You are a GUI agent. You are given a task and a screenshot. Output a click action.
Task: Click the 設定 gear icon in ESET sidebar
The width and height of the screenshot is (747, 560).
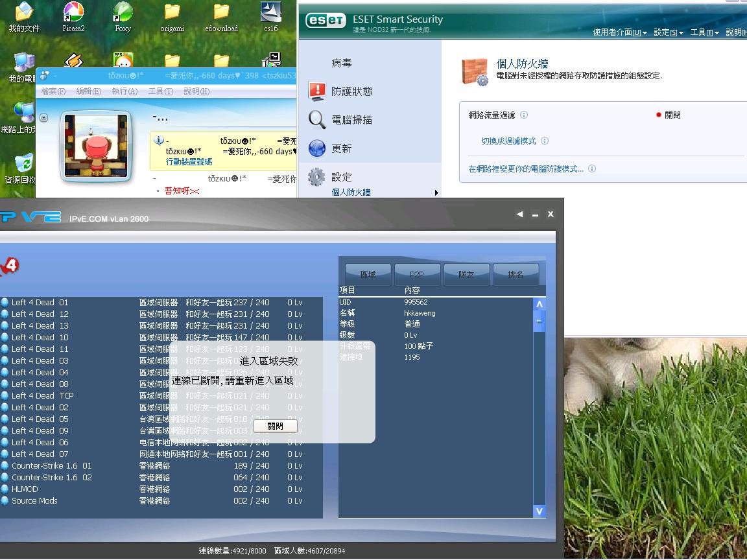coord(316,177)
